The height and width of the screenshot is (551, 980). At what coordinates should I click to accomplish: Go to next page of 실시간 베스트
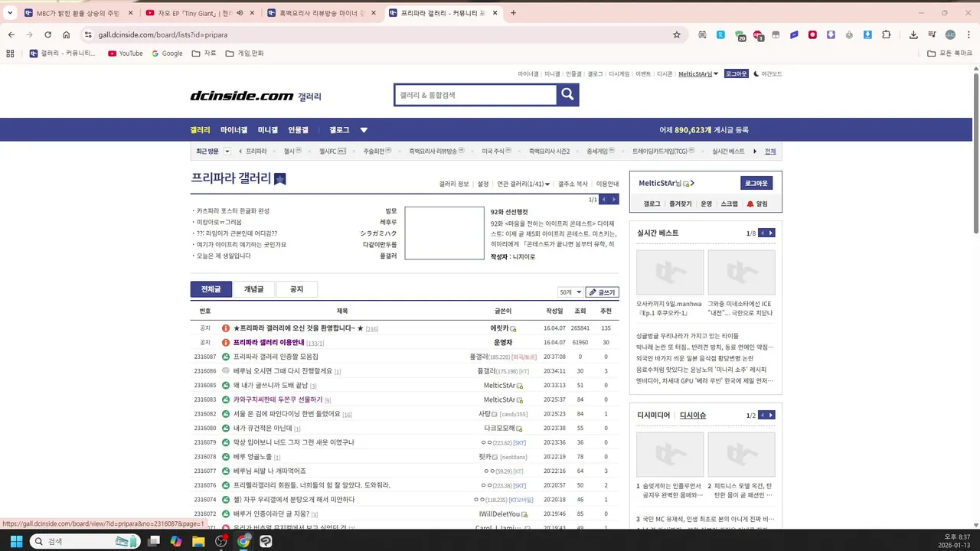(771, 233)
